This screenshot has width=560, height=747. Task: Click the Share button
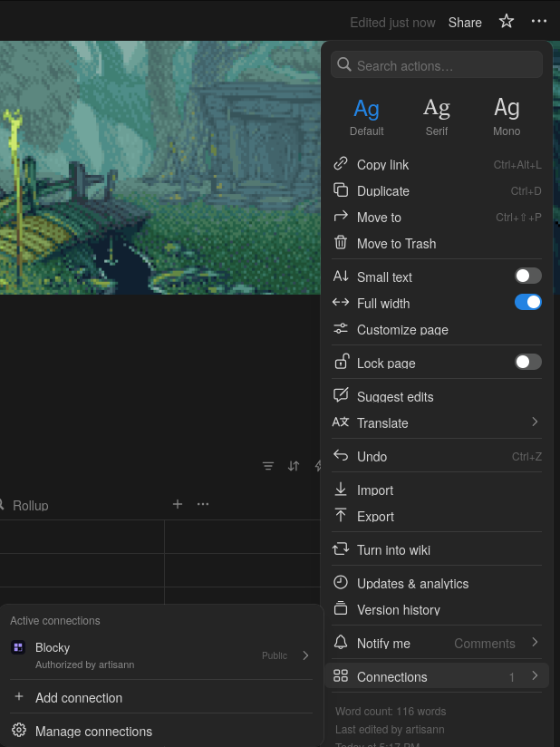coord(465,23)
